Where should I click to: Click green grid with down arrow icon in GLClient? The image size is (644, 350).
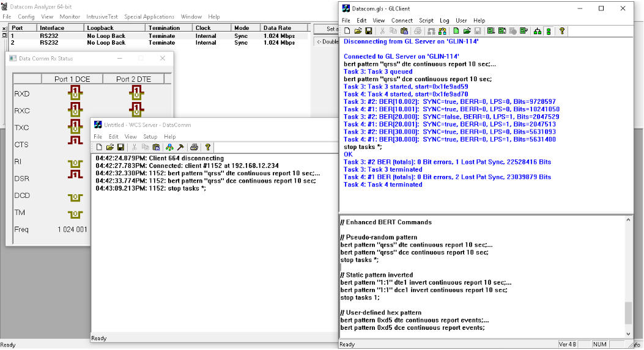point(491,31)
